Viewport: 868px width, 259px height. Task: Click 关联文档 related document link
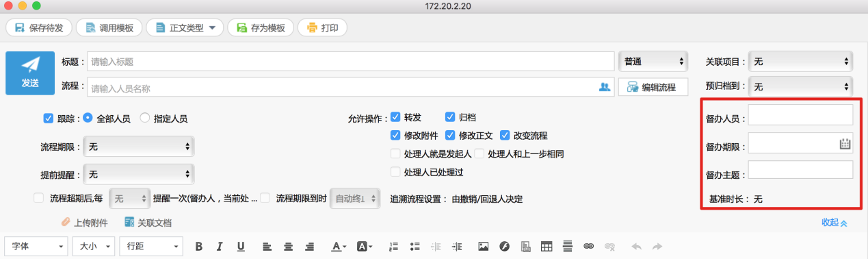click(148, 223)
